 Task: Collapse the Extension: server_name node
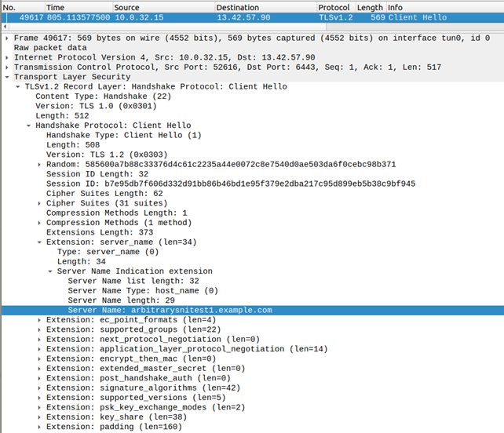point(40,242)
